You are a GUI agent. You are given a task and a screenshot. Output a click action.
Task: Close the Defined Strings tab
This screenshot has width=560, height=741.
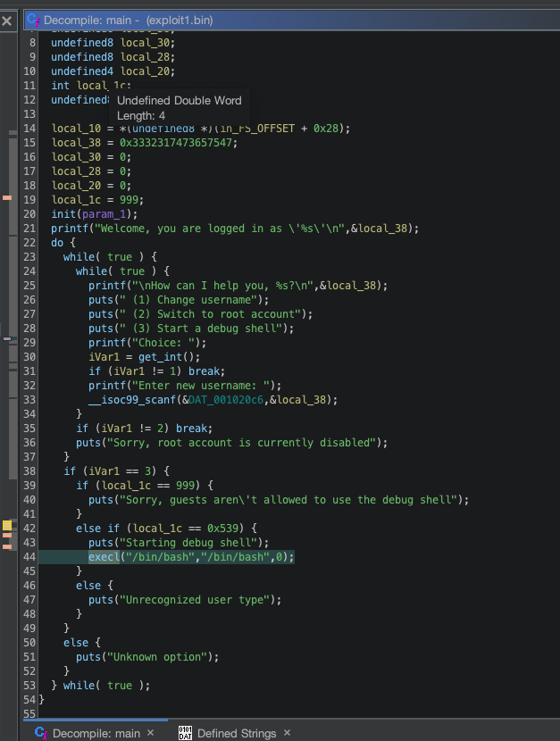(287, 733)
